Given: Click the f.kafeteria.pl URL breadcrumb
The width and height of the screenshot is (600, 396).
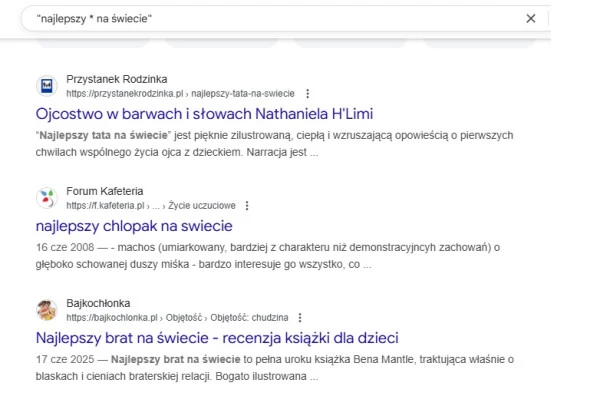Looking at the screenshot, I should click(151, 206).
